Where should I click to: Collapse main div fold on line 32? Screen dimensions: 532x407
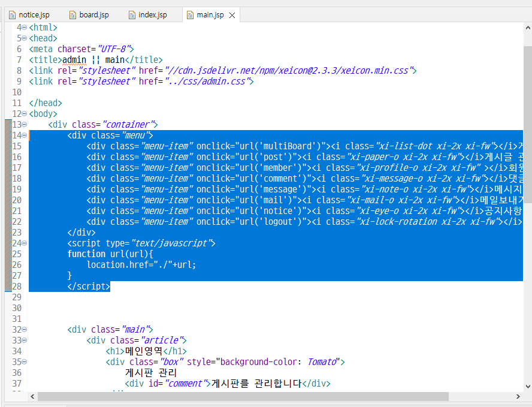coord(25,330)
